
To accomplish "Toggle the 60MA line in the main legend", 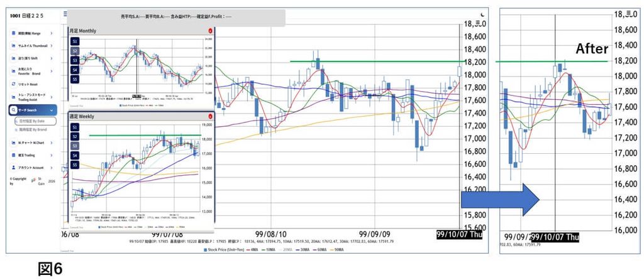I will click(x=320, y=249).
